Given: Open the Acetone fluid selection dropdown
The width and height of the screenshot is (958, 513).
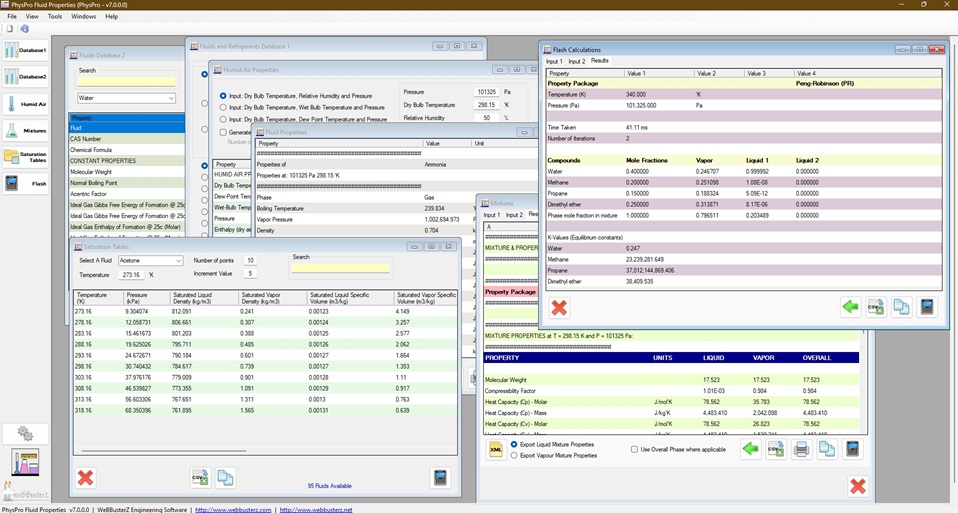Looking at the screenshot, I should (x=178, y=261).
